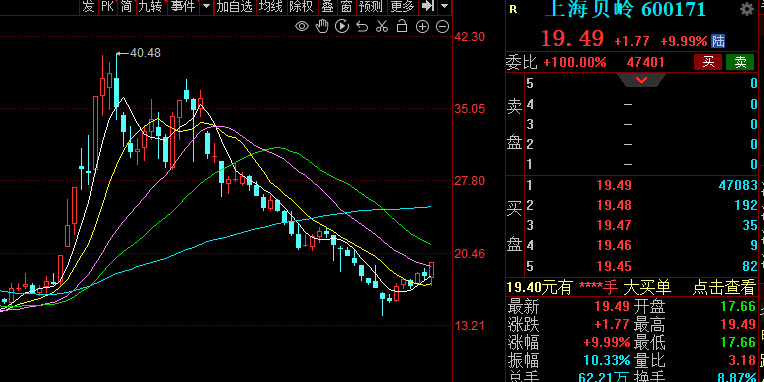
Task: Open 点击查看 link for large order
Action: pyautogui.click(x=724, y=287)
